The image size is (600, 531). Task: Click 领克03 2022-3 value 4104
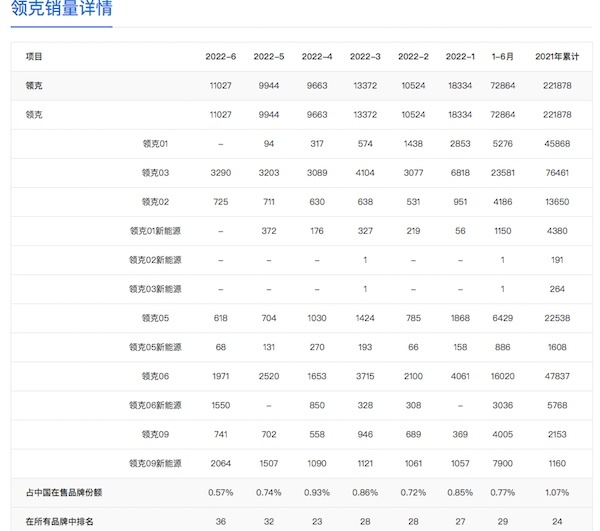click(365, 173)
